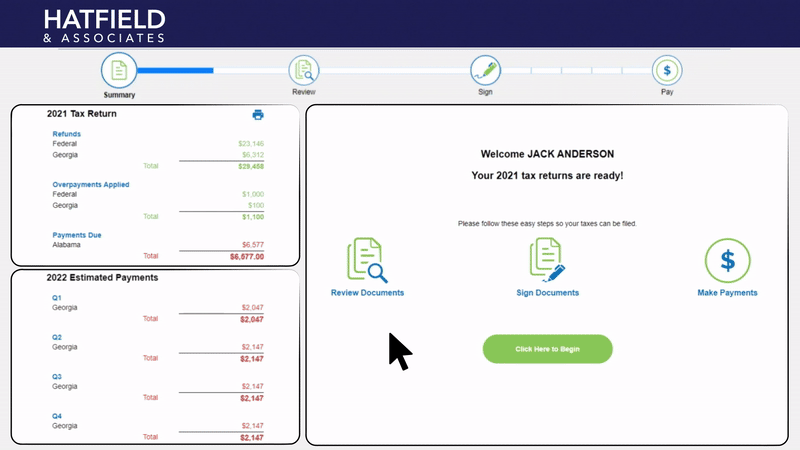Select overpayments total $1,100
This screenshot has height=450, width=800.
(253, 217)
